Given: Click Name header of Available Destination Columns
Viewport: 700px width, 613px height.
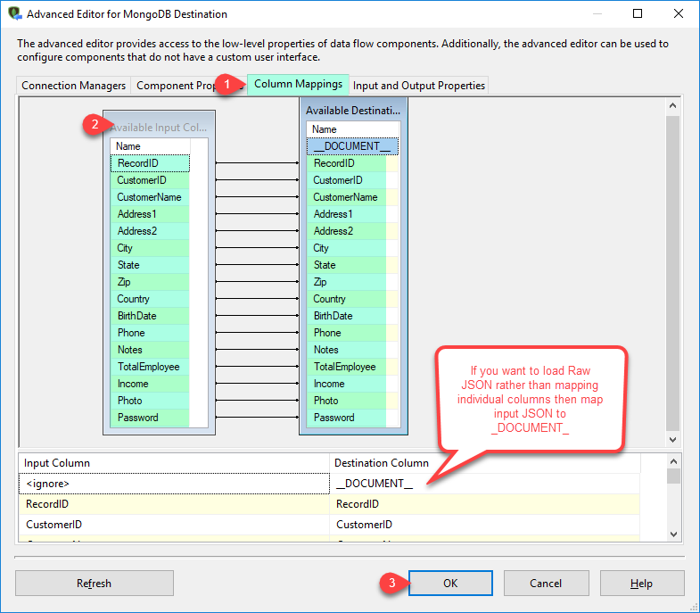Looking at the screenshot, I should point(352,129).
